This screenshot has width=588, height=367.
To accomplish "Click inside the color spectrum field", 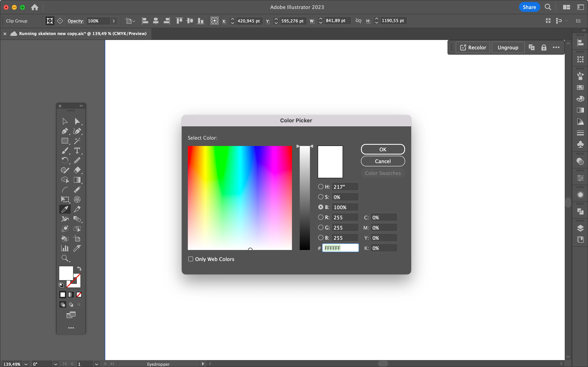I will click(239, 198).
